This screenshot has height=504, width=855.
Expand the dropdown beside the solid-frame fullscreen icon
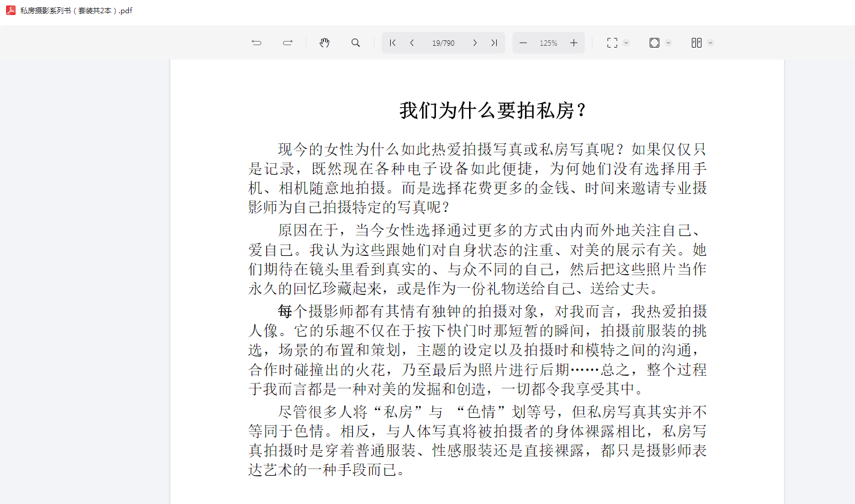[668, 43]
